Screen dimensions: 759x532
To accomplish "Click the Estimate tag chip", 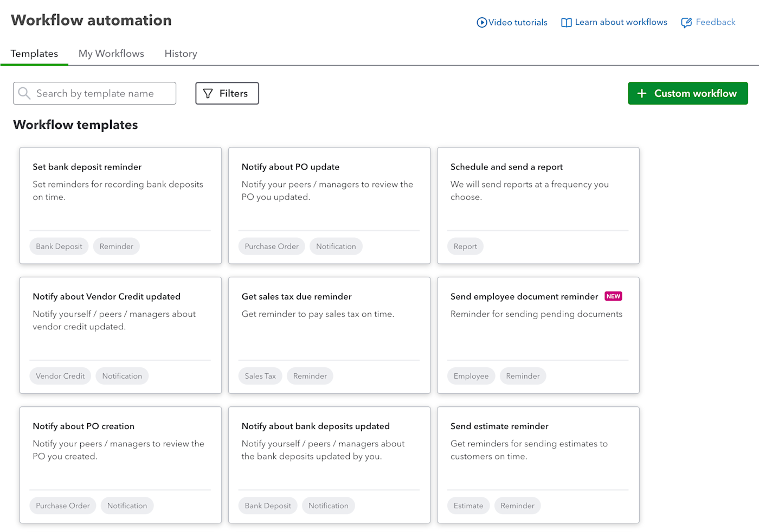I will (x=468, y=505).
